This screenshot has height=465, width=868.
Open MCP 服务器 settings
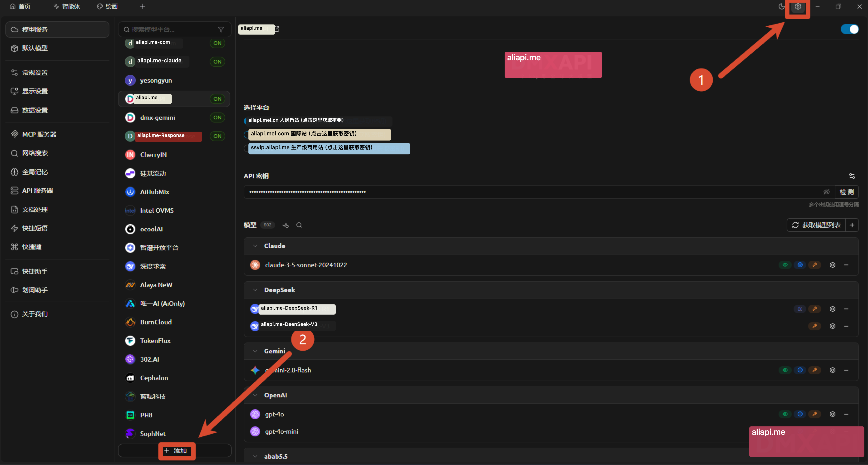tap(57, 134)
